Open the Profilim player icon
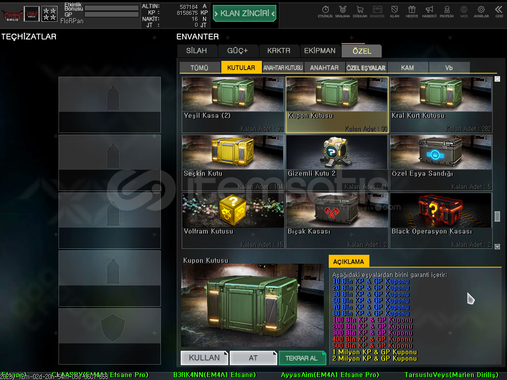Screen dimensions: 507x380 tap(447, 11)
